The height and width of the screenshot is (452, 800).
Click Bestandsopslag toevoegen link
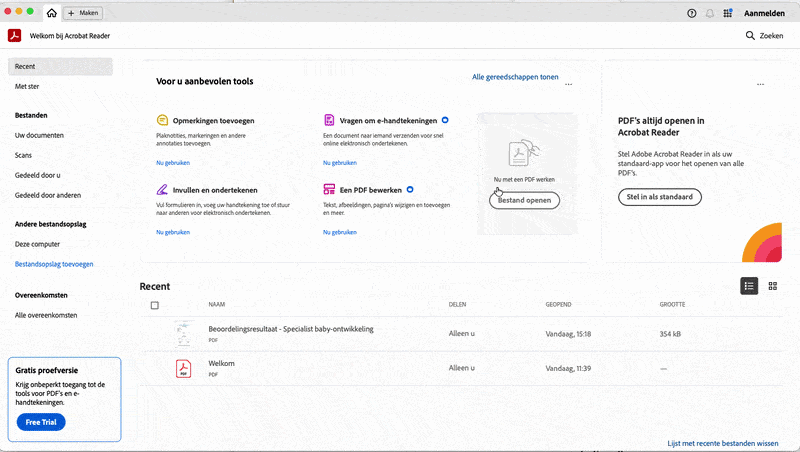tap(54, 264)
